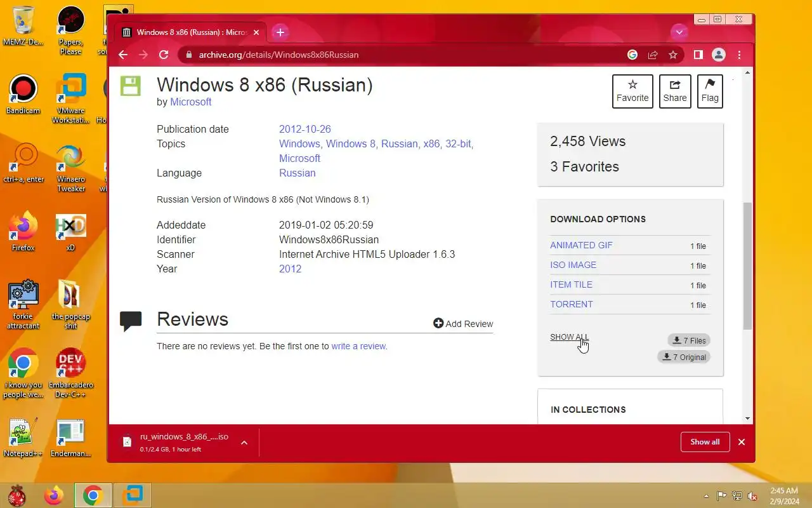
Task: Click the software floppy disk icon
Action: point(130,86)
